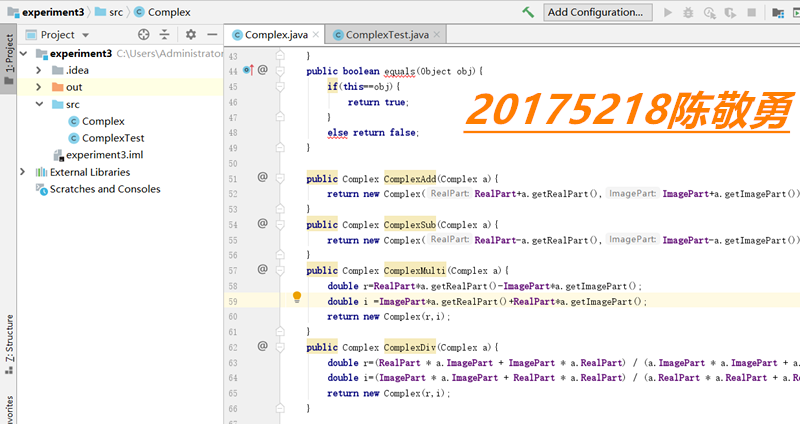Expand the .idea folder
800x424 pixels.
pos(39,70)
